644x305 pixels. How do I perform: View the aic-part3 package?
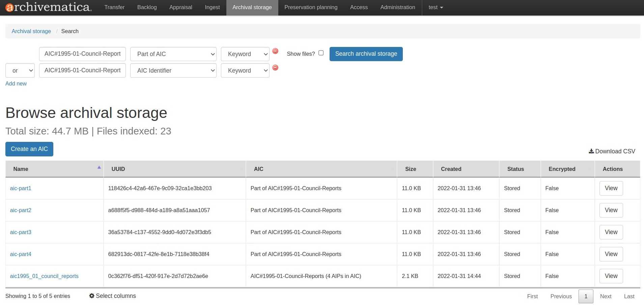(611, 232)
